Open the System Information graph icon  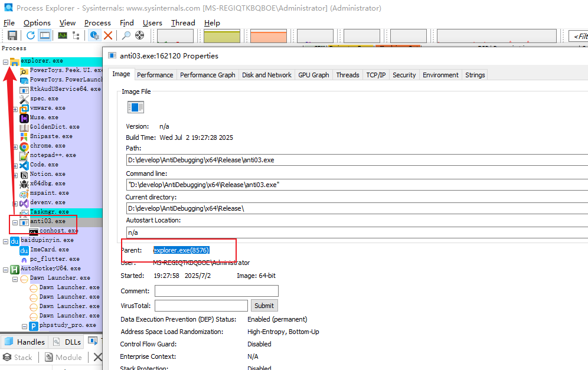click(62, 36)
